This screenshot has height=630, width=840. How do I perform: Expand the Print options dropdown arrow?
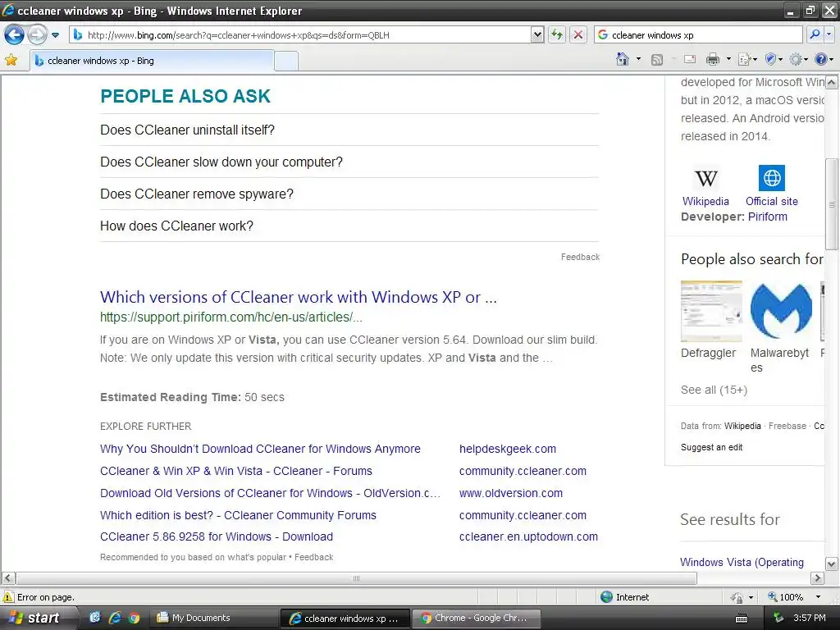tap(728, 59)
